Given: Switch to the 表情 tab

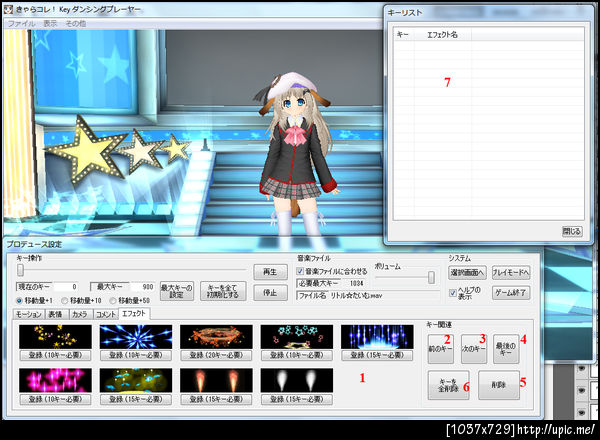Looking at the screenshot, I should coord(55,314).
